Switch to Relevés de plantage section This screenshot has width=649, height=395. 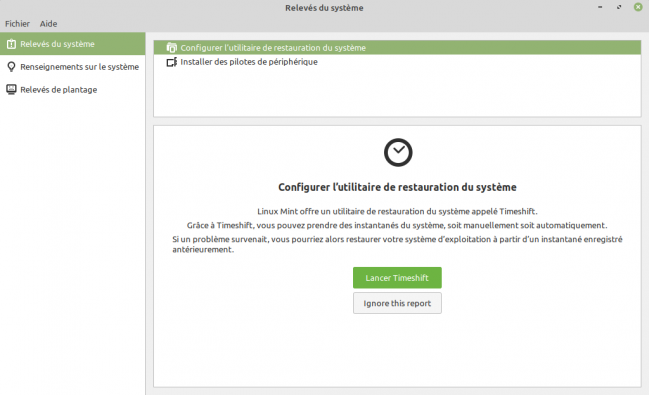(72, 89)
